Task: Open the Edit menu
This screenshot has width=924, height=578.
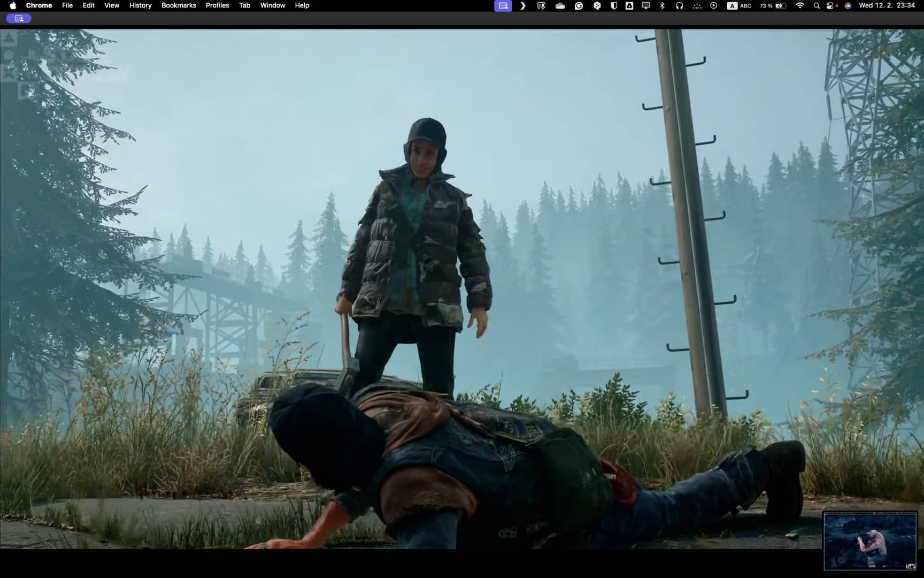Action: coord(89,5)
